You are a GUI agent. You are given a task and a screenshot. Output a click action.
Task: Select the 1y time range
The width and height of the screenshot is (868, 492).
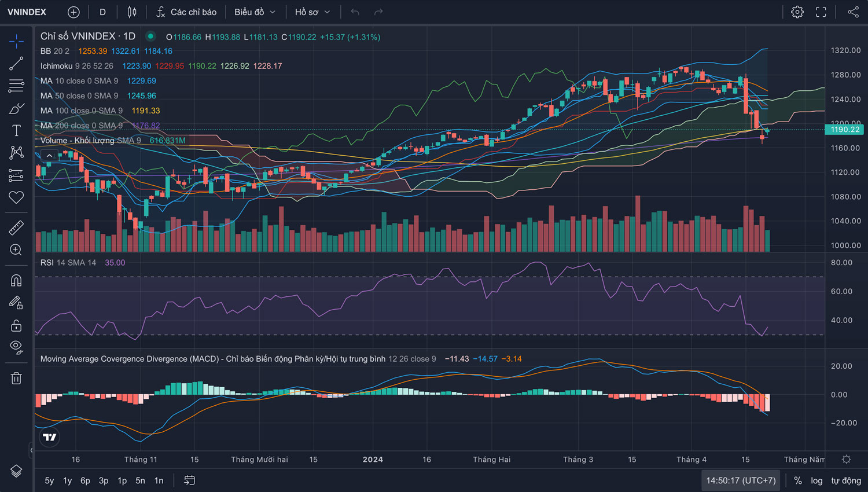[x=67, y=480]
